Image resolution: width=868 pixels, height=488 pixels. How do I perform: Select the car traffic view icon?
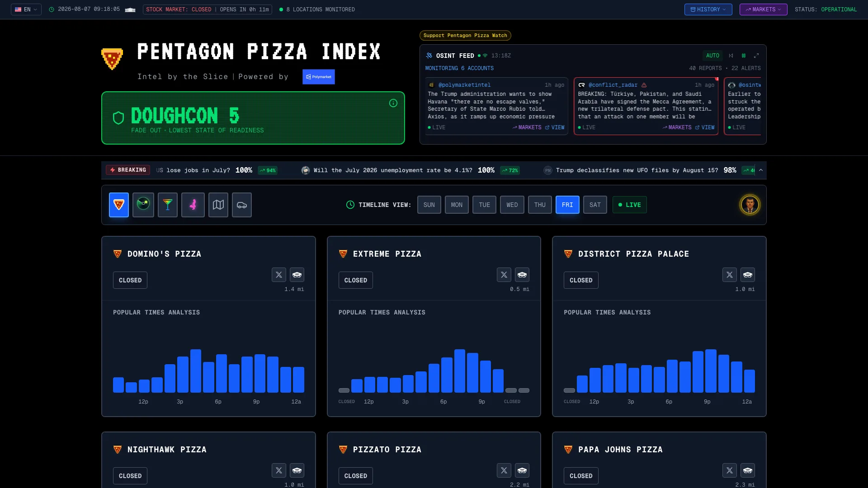(242, 205)
